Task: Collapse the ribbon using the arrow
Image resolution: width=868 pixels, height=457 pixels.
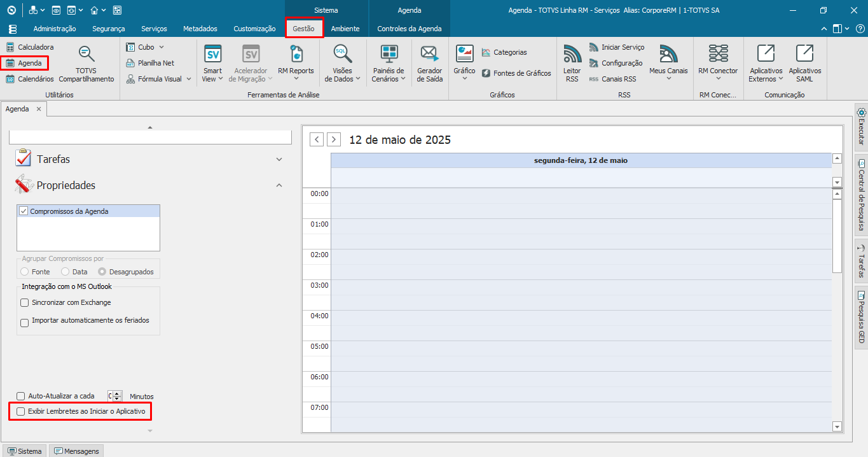Action: (825, 29)
